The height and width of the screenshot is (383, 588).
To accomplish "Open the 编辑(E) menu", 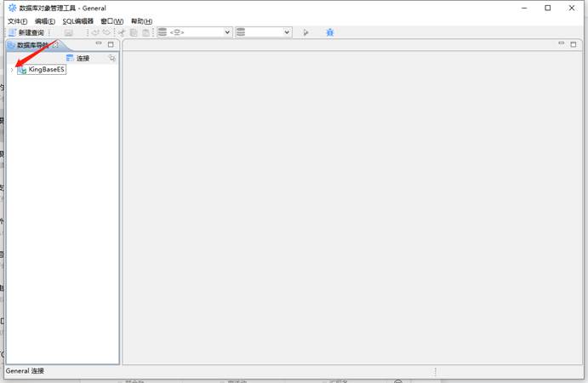I will (x=45, y=21).
